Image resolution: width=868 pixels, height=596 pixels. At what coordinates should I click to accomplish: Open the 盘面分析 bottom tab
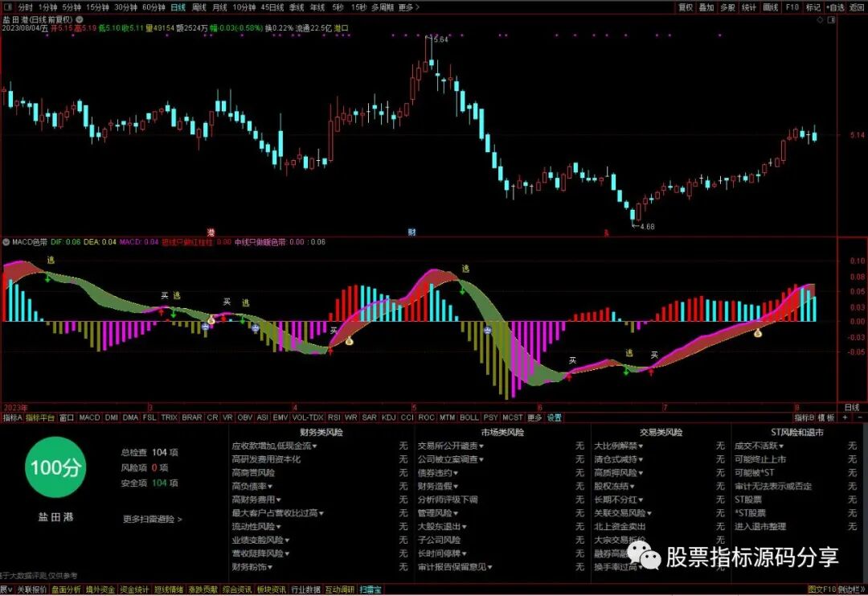pyautogui.click(x=66, y=590)
